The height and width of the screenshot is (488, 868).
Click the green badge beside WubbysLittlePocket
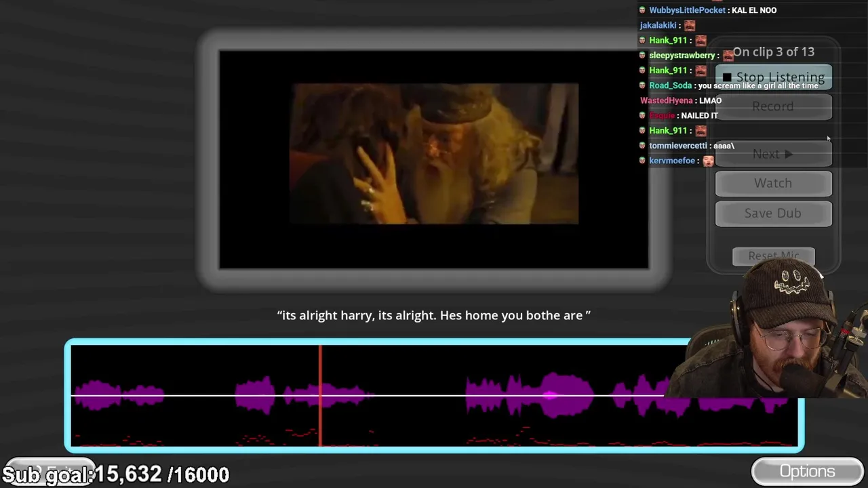[x=642, y=10]
